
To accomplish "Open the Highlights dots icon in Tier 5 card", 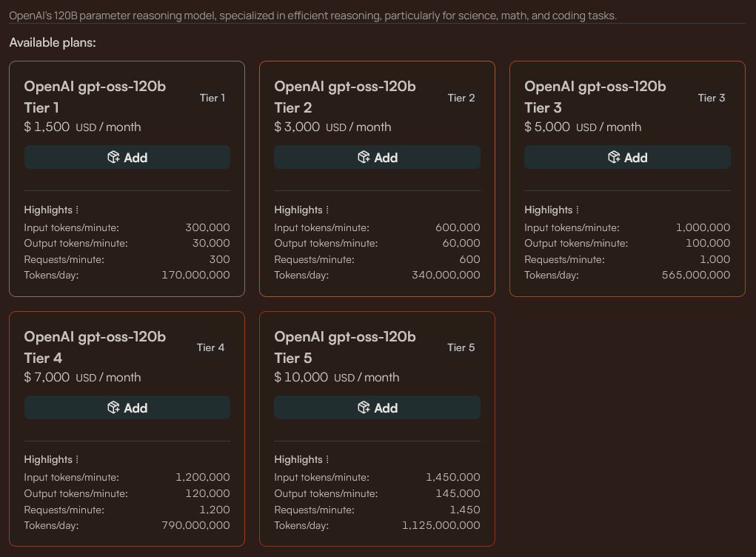I will (x=327, y=460).
